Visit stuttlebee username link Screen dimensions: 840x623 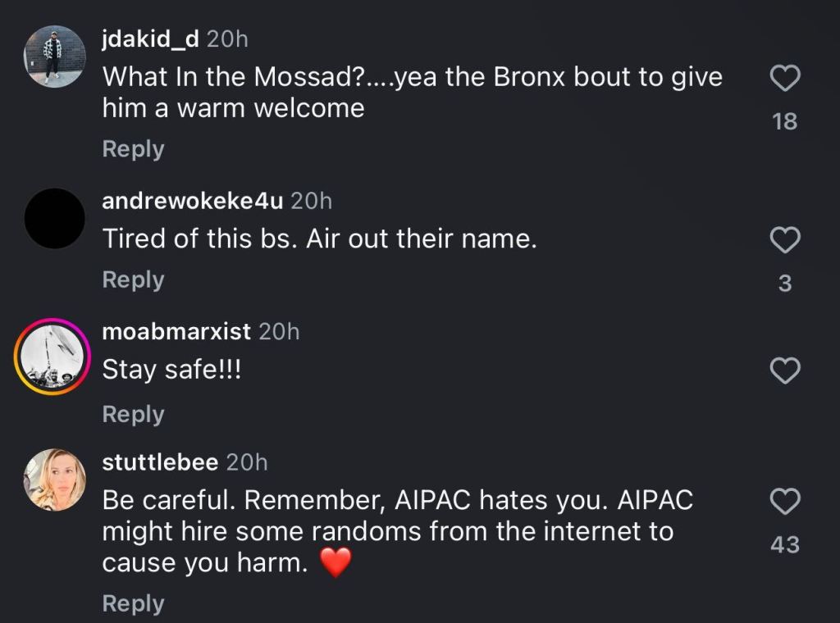click(x=160, y=462)
